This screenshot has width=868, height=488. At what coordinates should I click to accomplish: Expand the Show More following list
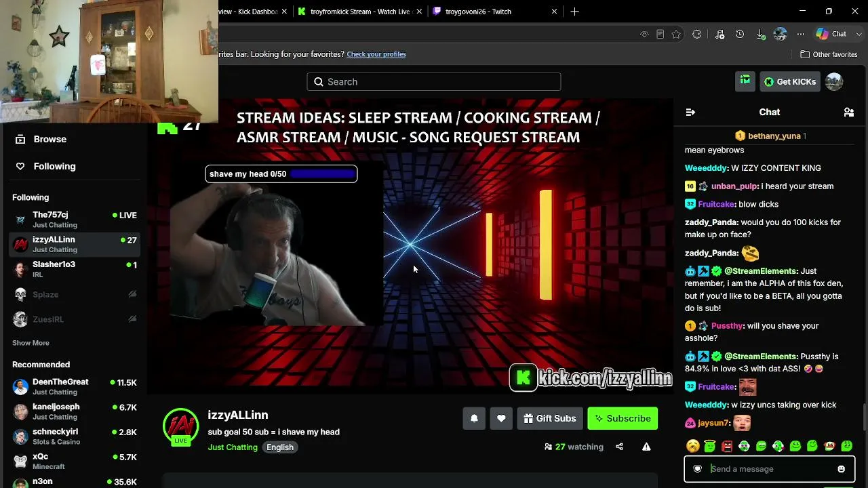[x=31, y=343]
